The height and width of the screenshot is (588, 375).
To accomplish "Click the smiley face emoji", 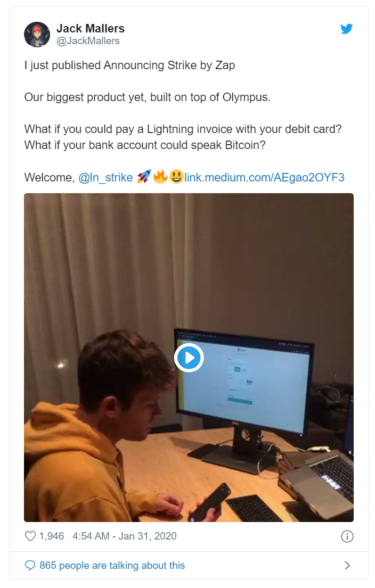I will tap(176, 177).
